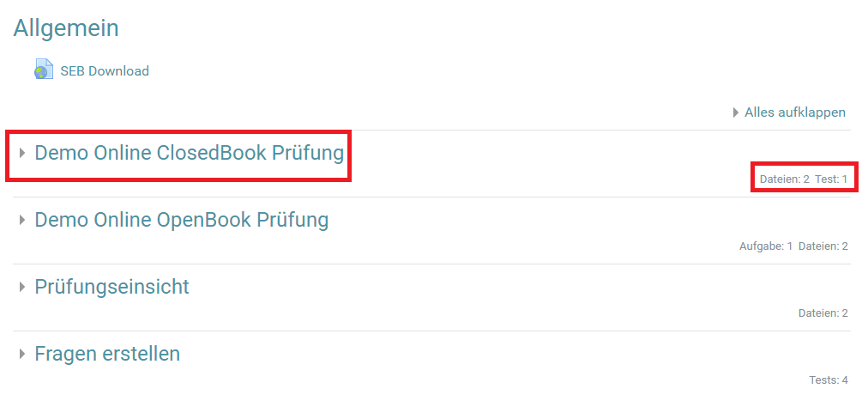Click Dateien: 2 under Prüfungseinsicht
The height and width of the screenshot is (413, 868).
coord(823,313)
